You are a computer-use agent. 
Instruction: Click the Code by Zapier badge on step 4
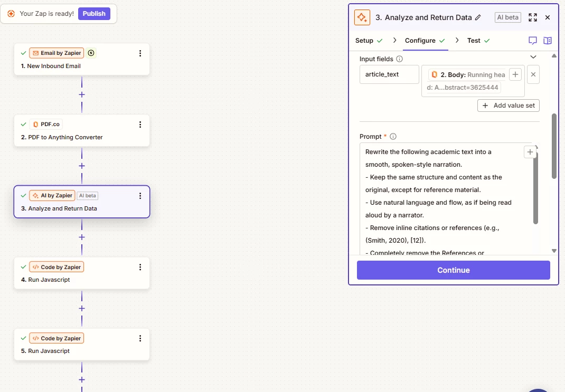[56, 267]
